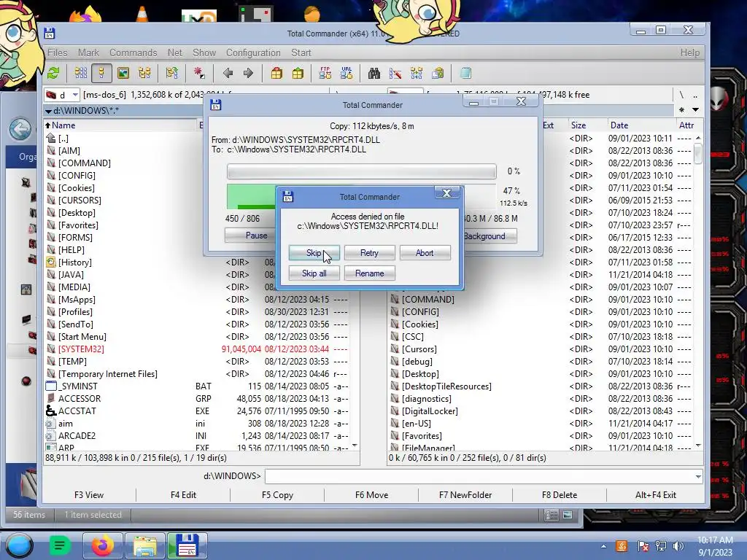Open file search with the binoculars icon
Screen dimensions: 747x560
tap(374, 73)
